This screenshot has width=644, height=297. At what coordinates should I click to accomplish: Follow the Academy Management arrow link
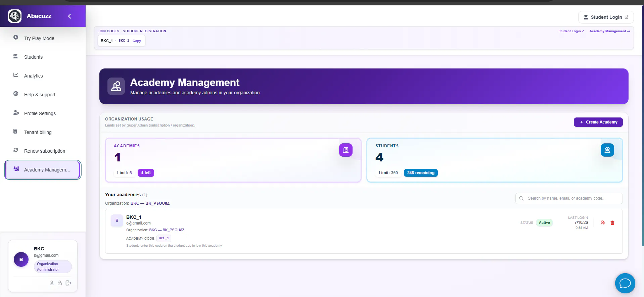(x=609, y=31)
